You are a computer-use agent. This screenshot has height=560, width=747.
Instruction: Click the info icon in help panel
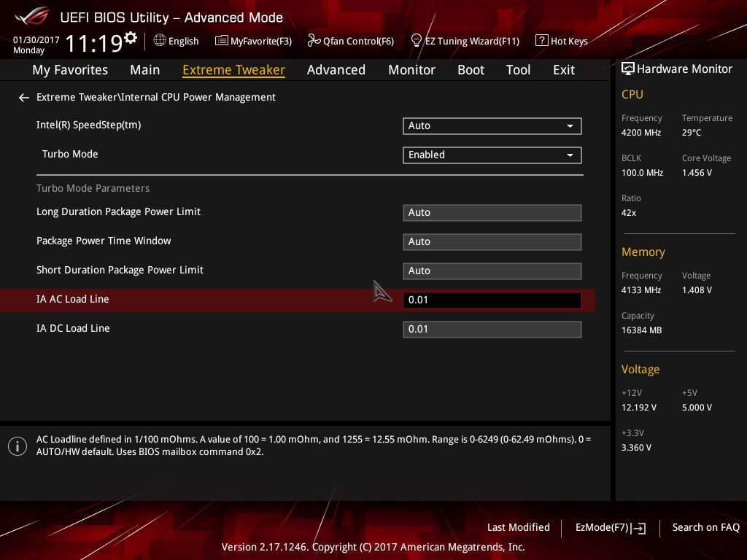click(x=18, y=446)
